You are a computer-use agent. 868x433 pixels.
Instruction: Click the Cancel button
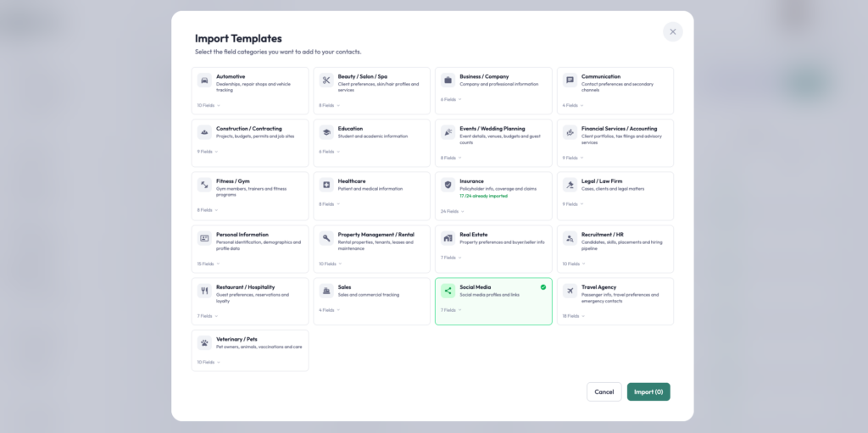[x=604, y=391]
